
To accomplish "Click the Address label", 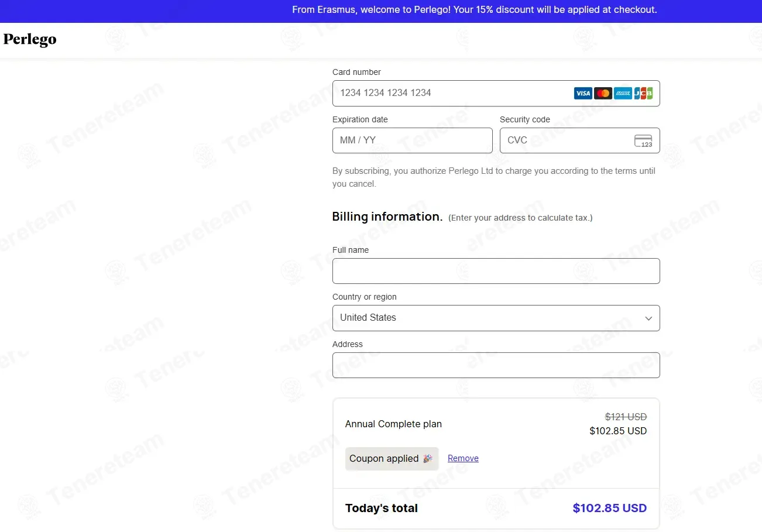I will point(348,344).
